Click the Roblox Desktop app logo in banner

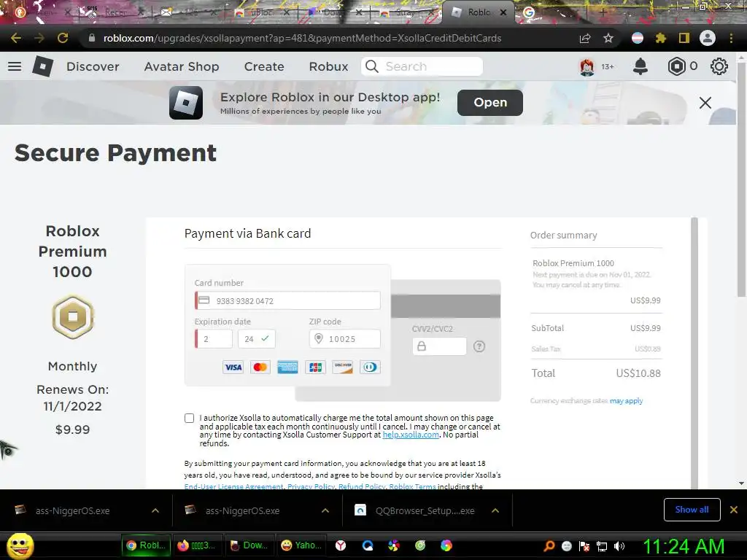click(186, 102)
